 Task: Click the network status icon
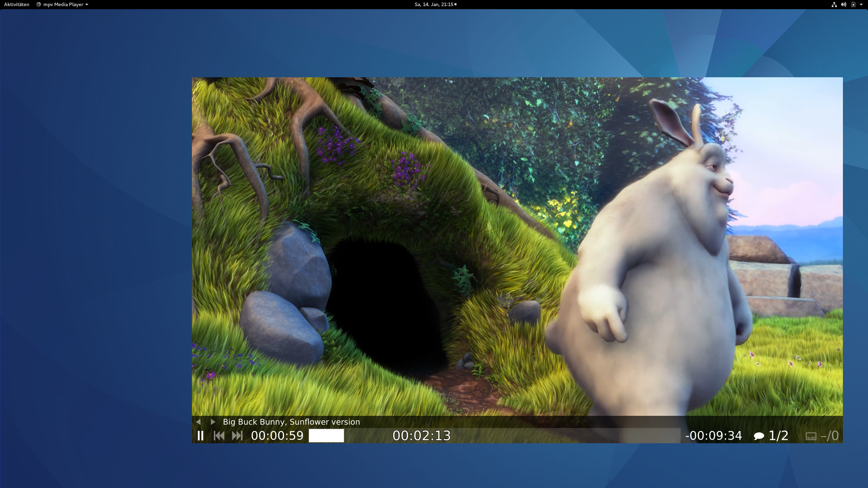834,4
